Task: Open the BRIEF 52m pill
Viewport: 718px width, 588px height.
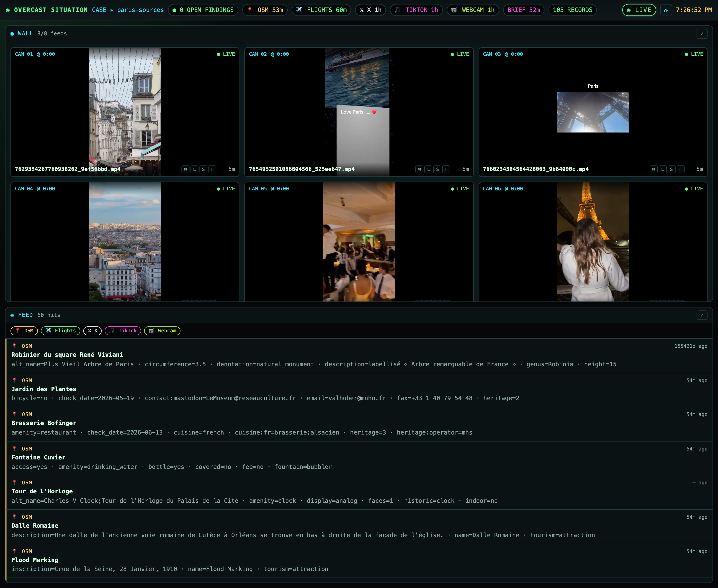Action: [524, 10]
